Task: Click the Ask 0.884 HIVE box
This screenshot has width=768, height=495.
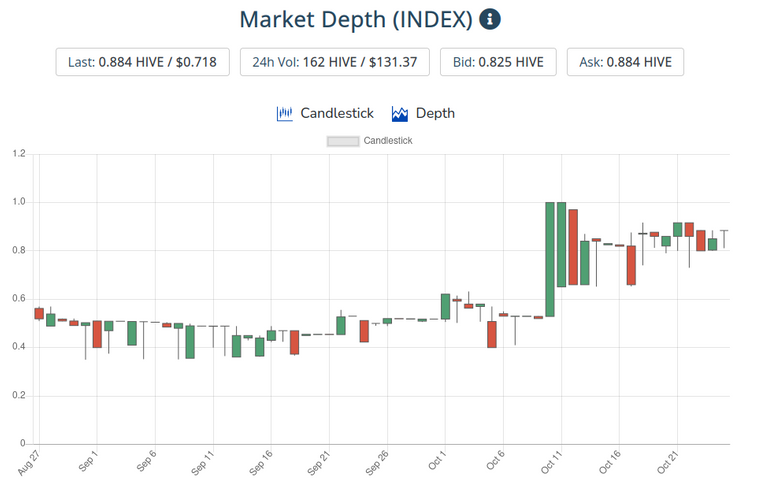Action: click(625, 62)
